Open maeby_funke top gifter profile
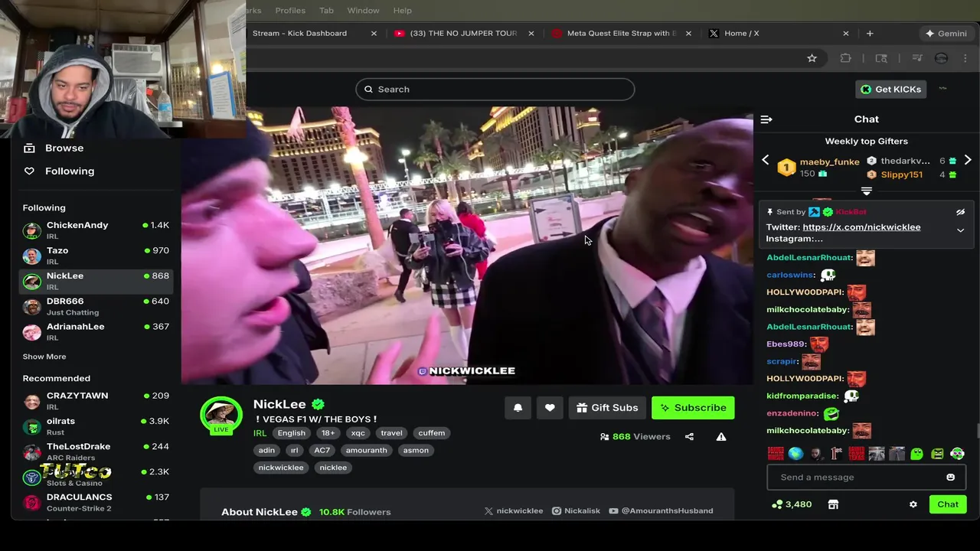This screenshot has width=980, height=551. (x=830, y=162)
